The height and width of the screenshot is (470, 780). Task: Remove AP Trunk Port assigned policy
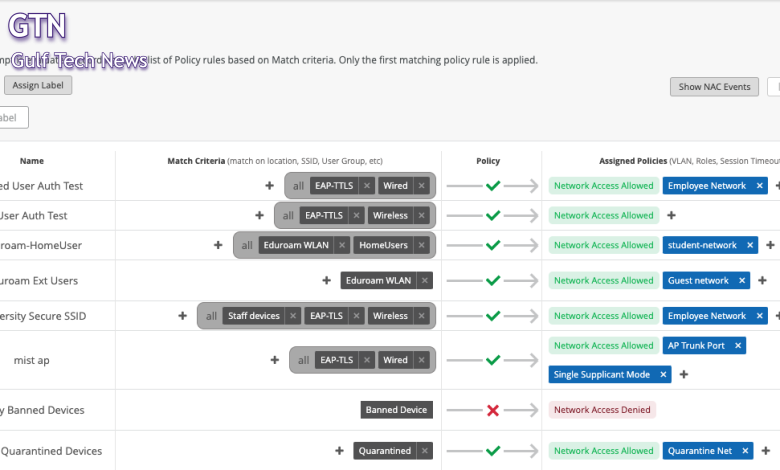pos(738,346)
